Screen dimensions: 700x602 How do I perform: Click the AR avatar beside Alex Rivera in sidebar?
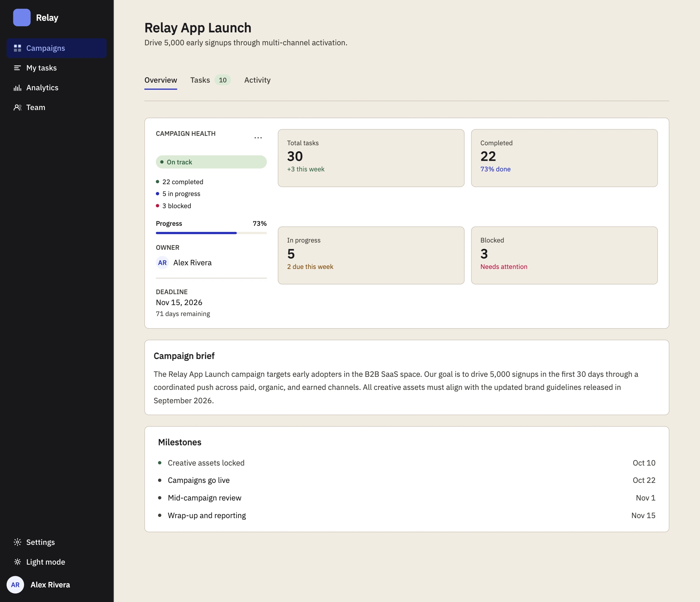coord(15,585)
